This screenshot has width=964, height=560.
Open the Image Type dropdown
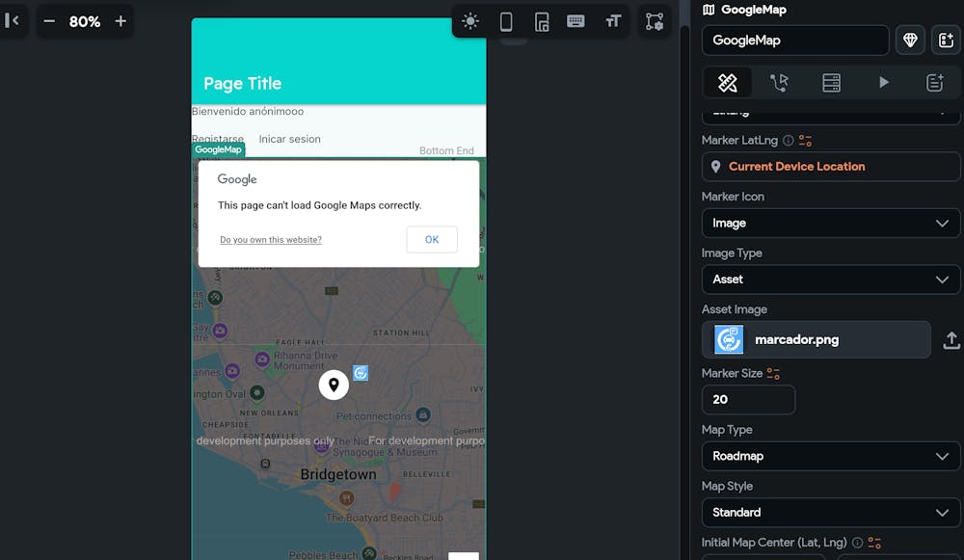831,280
